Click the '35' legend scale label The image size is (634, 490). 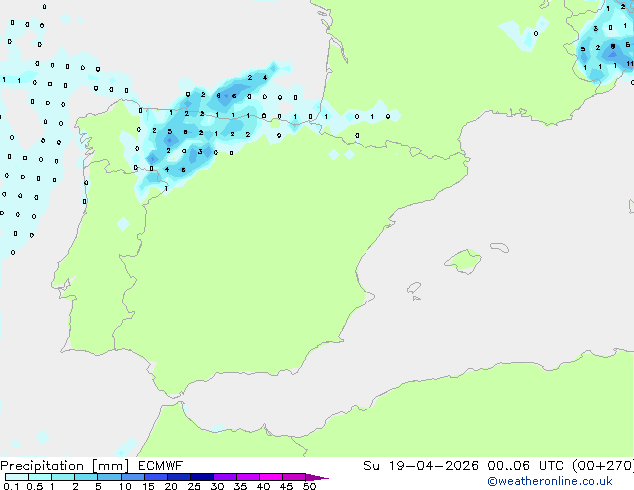click(x=240, y=486)
